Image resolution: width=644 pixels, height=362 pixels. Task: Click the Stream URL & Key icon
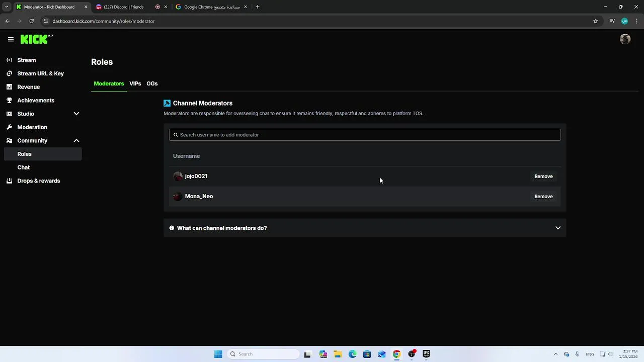(9, 73)
